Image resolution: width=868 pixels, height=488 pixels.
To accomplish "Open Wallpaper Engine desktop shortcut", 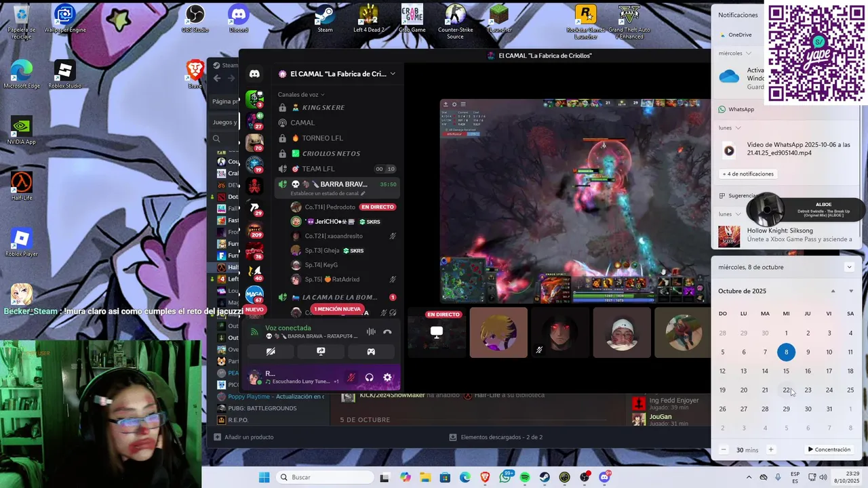I will coord(64,18).
